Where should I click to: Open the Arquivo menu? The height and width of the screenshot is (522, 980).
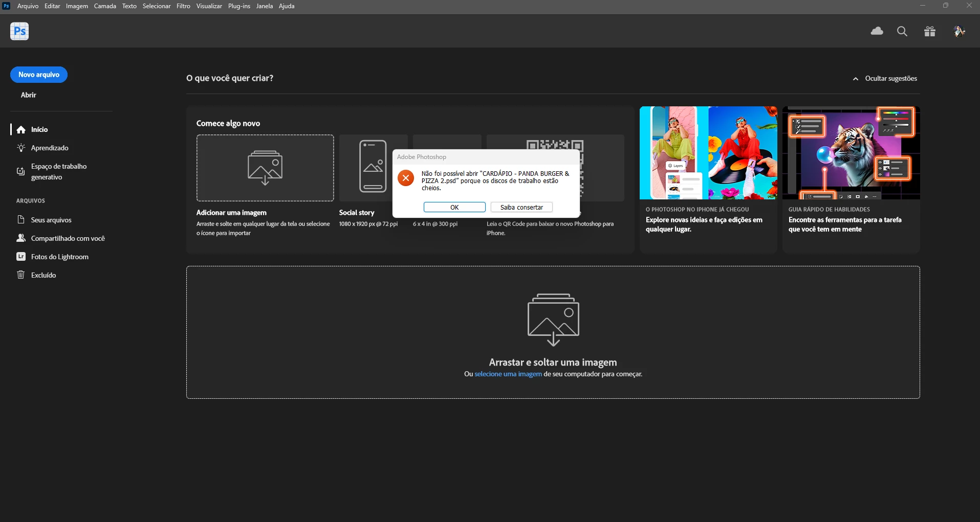click(28, 6)
